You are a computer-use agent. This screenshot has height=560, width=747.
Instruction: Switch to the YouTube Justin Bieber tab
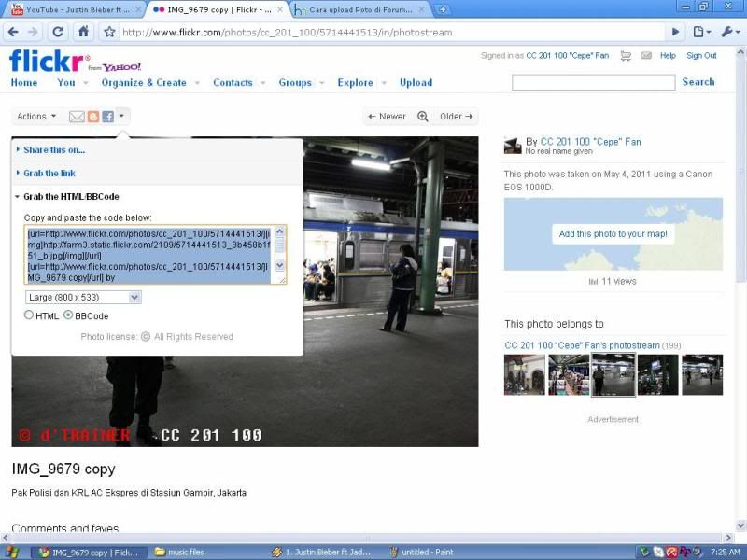point(73,9)
